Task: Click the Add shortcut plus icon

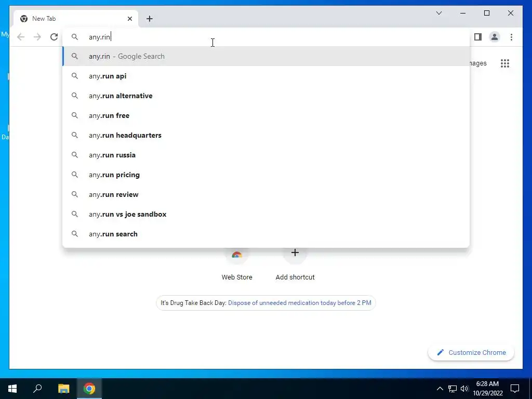Action: click(295, 253)
